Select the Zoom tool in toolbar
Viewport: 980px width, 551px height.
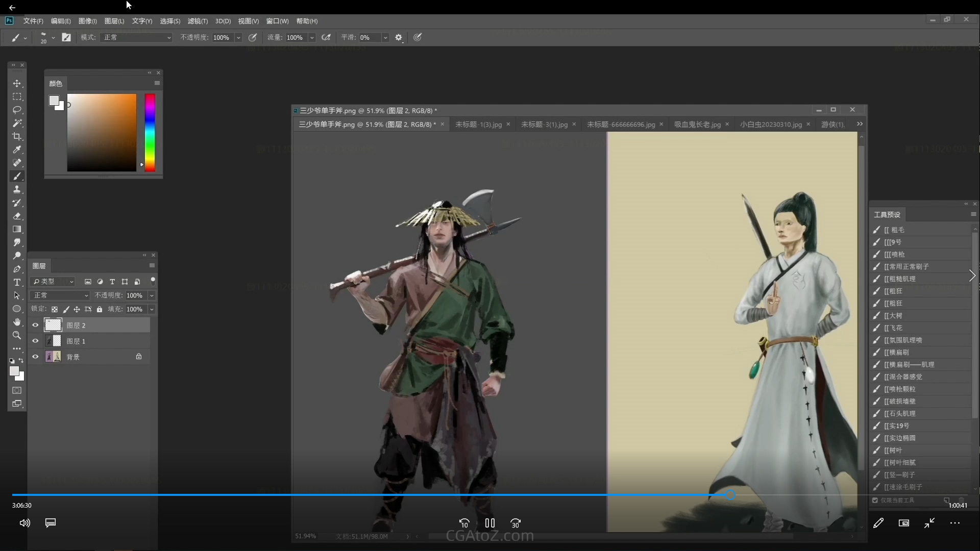tap(17, 335)
